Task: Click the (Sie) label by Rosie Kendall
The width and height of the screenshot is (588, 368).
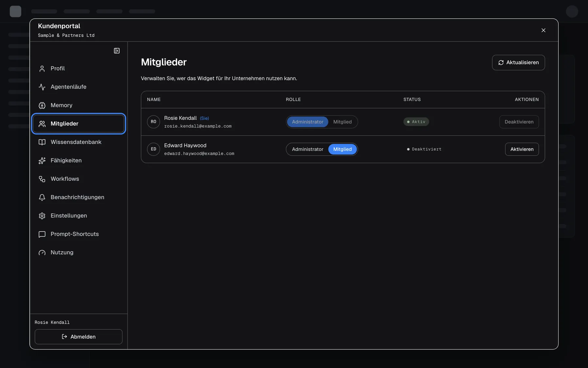Action: [204, 118]
